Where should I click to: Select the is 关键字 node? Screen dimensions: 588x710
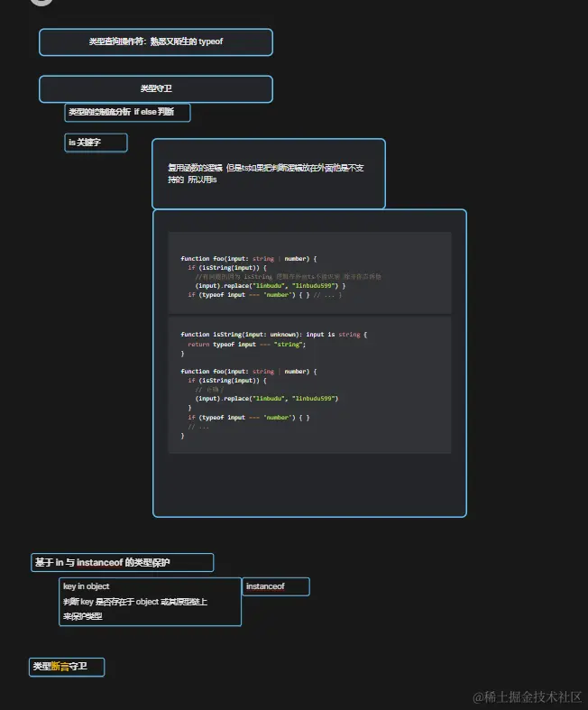coord(96,143)
